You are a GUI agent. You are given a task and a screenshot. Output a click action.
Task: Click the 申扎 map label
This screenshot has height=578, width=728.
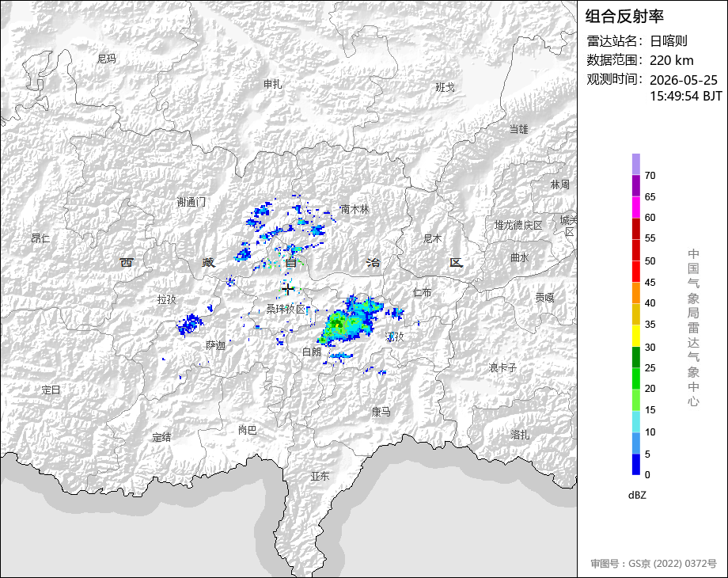pyautogui.click(x=272, y=84)
